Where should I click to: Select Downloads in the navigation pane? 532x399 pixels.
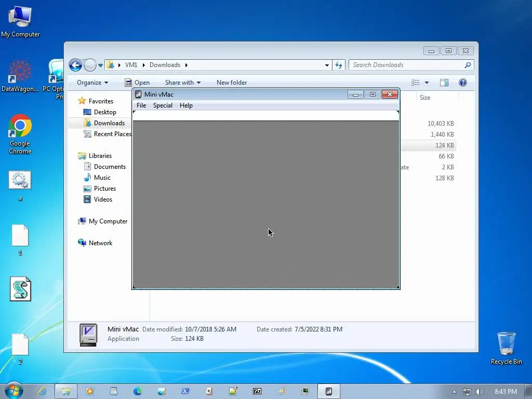tap(109, 123)
